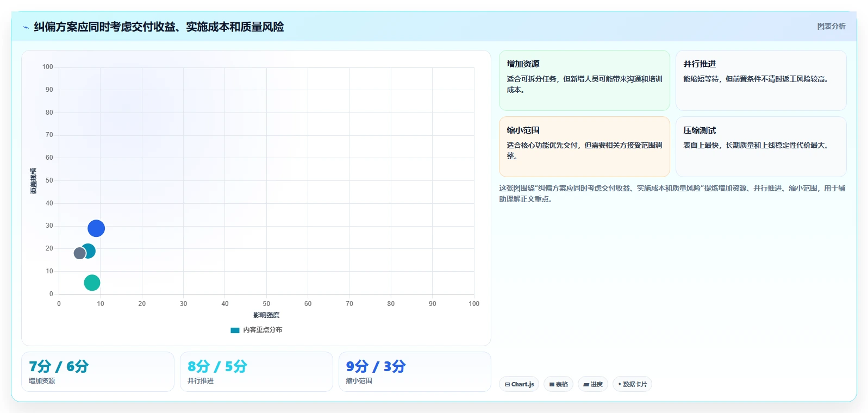
Task: Click the Chart.js tag
Action: pos(519,384)
